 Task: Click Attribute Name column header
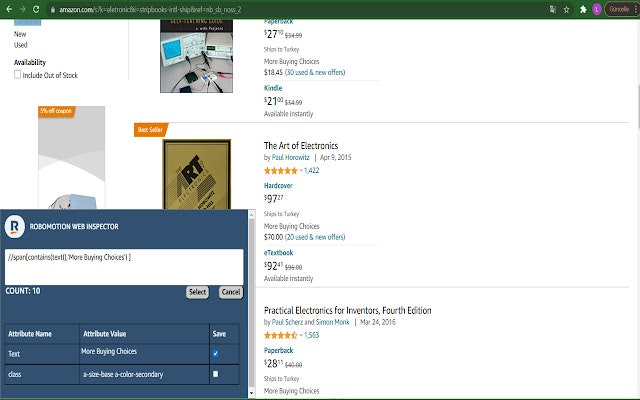[x=30, y=334]
